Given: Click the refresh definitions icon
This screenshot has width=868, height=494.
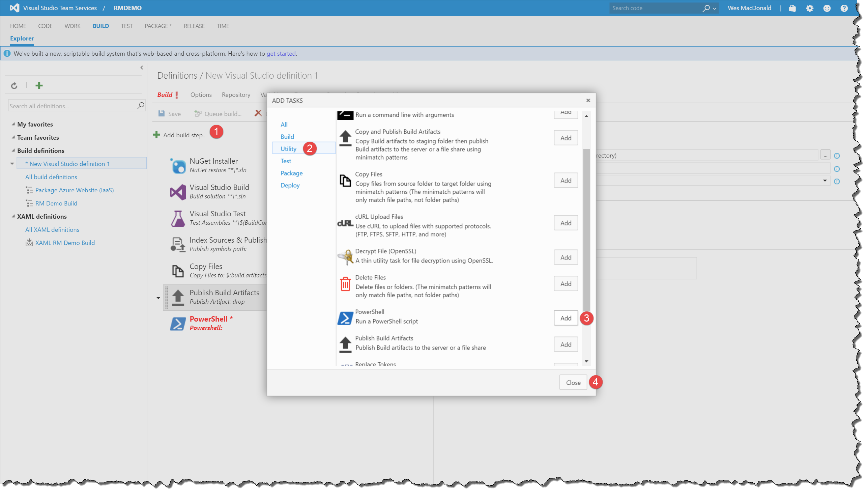Looking at the screenshot, I should pyautogui.click(x=14, y=85).
